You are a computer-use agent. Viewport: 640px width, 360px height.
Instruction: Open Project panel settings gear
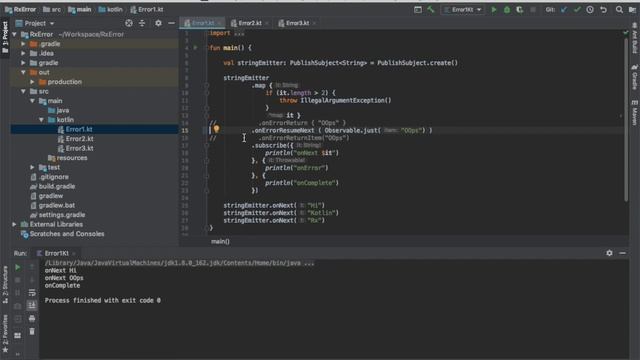[158, 23]
